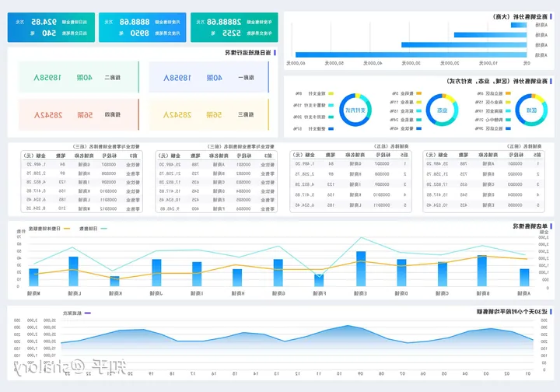Click the 支付方式 donut chart
This screenshot has width=560, height=392.
[355, 110]
